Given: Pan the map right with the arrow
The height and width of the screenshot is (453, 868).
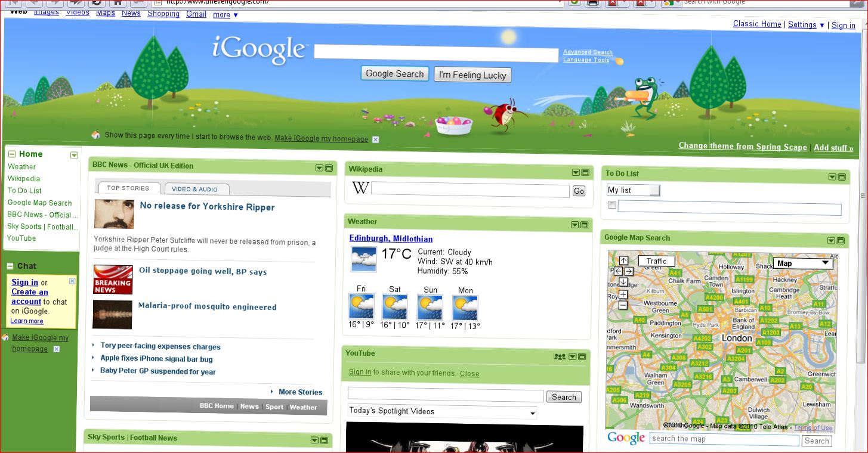Looking at the screenshot, I should click(x=629, y=271).
